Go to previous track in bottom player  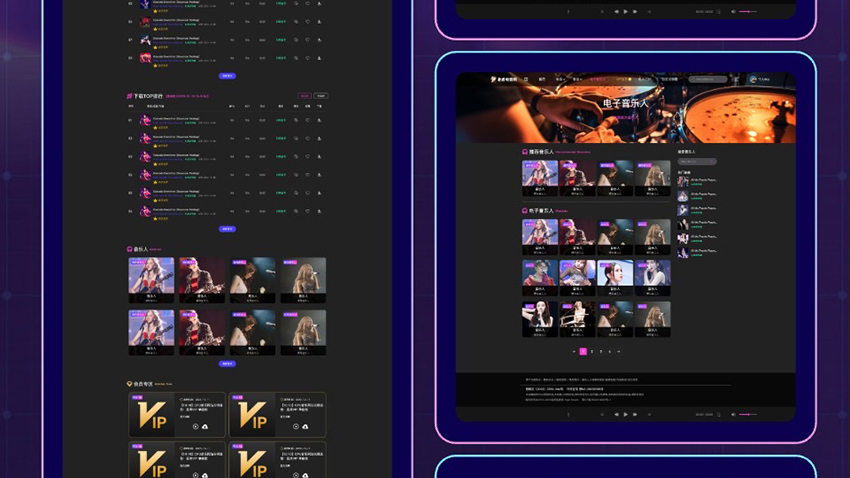pyautogui.click(x=616, y=414)
